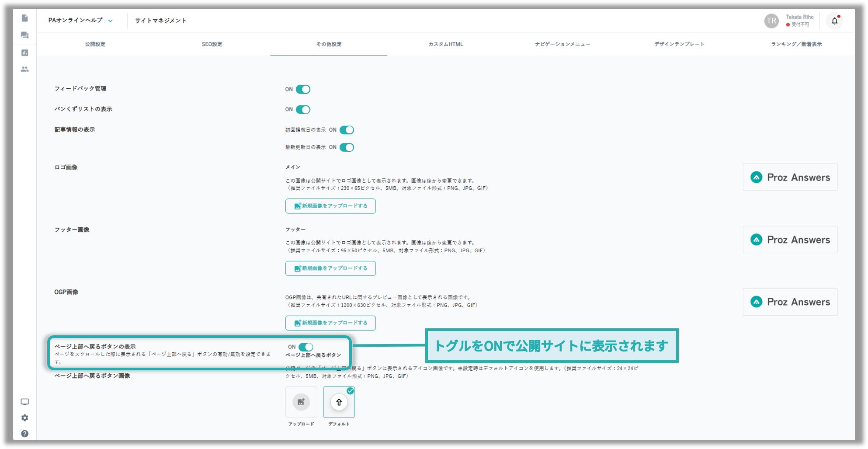868x449 pixels.
Task: Toggle パンくずリストの表示 switch
Action: coord(303,109)
